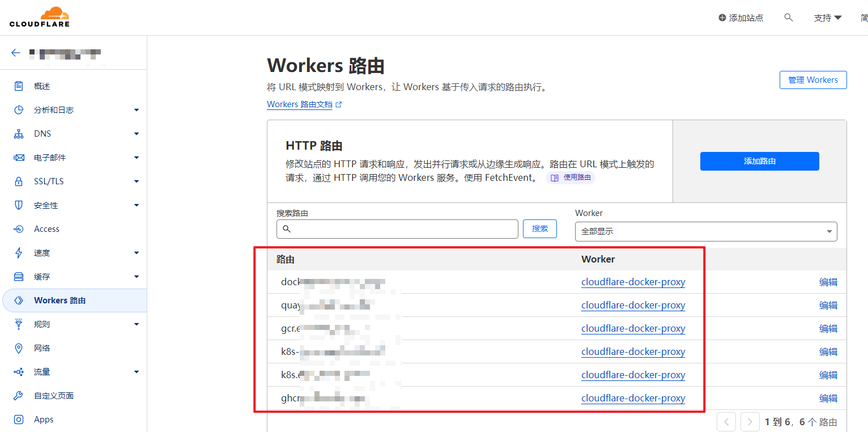Expand the 安全性 submenu arrow
The image size is (868, 432).
pyautogui.click(x=137, y=205)
